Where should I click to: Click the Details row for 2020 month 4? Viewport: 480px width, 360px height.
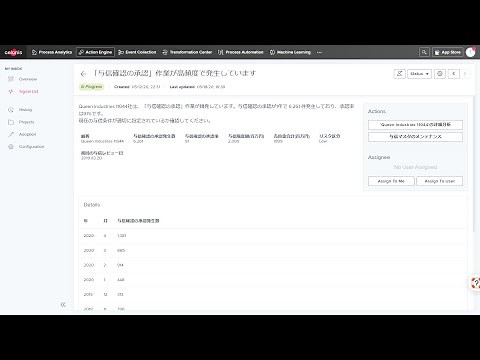click(x=272, y=236)
